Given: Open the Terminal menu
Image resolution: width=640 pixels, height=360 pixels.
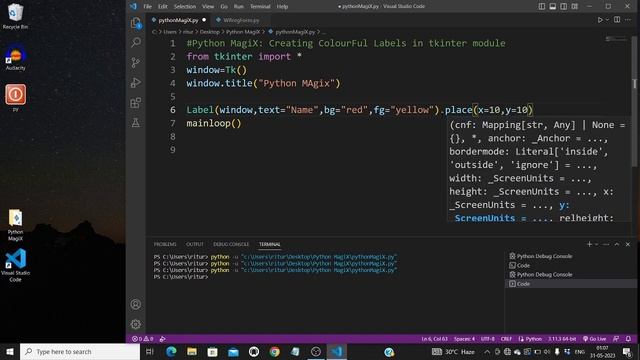Looking at the screenshot, I should (x=260, y=6).
